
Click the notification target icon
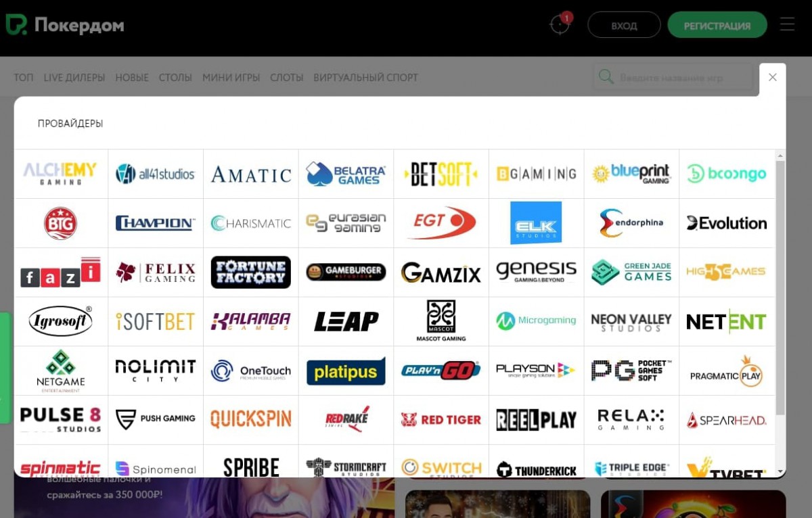(560, 25)
